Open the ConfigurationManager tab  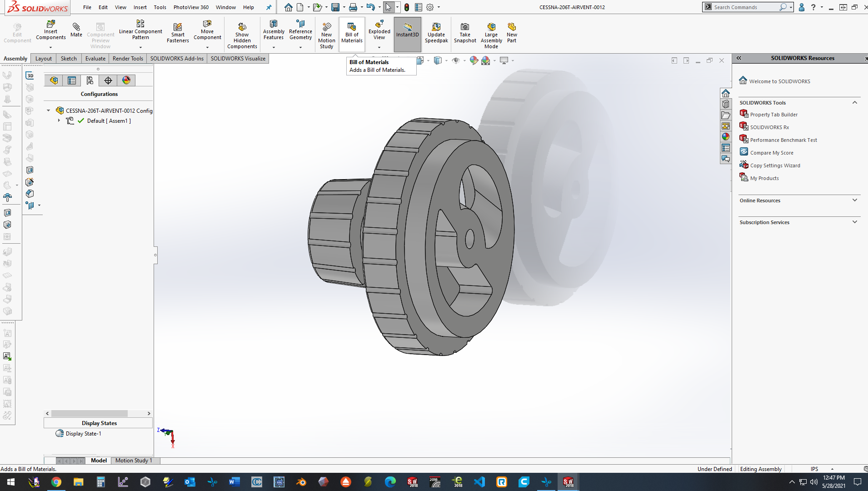90,80
